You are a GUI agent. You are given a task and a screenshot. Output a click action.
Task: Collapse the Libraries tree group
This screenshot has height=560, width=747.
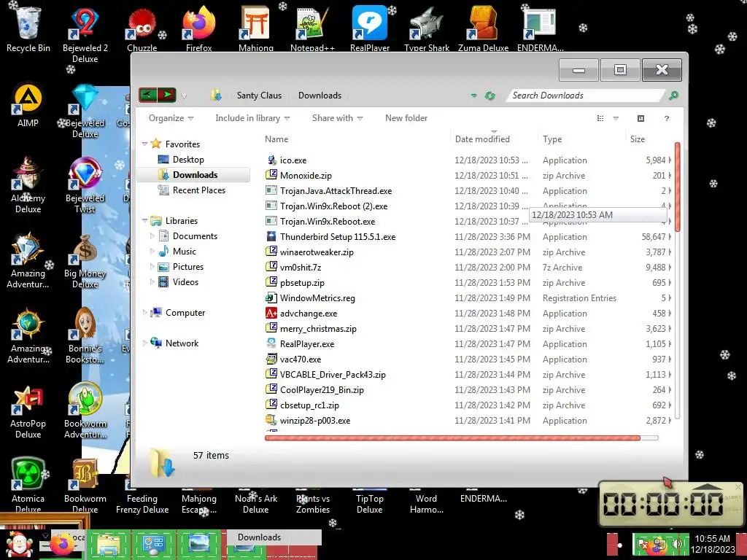point(145,220)
